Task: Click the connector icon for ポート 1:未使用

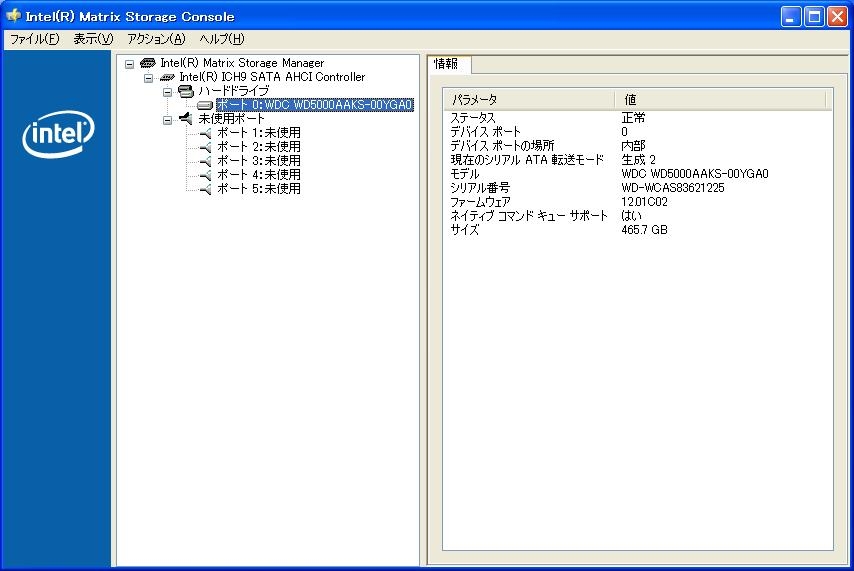Action: pos(205,133)
